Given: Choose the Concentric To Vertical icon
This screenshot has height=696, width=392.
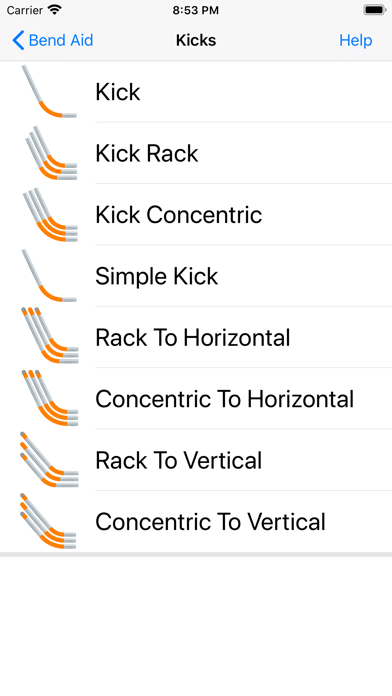Looking at the screenshot, I should [48, 521].
